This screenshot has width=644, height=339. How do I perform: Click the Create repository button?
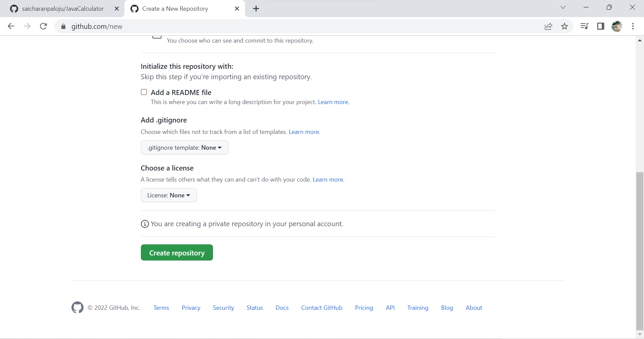point(177,253)
